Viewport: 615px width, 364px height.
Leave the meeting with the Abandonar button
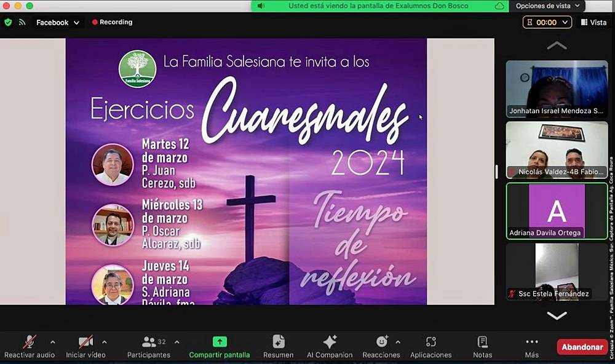click(x=582, y=347)
